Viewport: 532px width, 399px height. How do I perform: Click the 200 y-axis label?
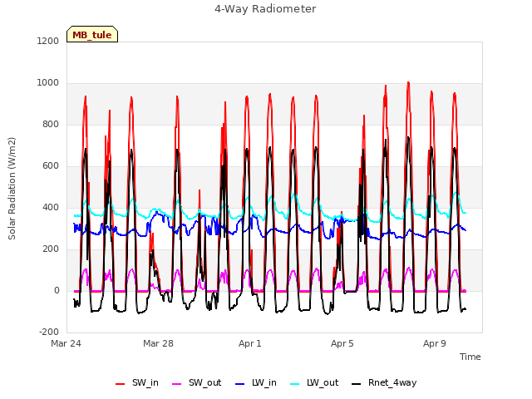51,249
